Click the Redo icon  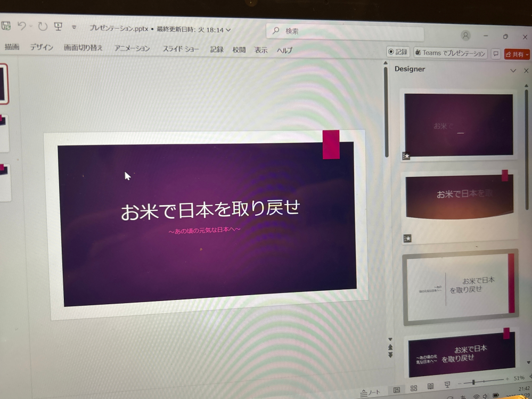[43, 25]
